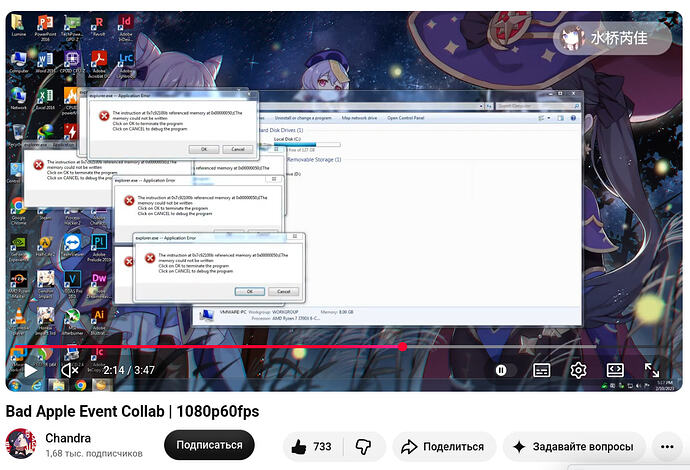Open the three-dot more actions menu
The image size is (690, 470).
point(667,447)
